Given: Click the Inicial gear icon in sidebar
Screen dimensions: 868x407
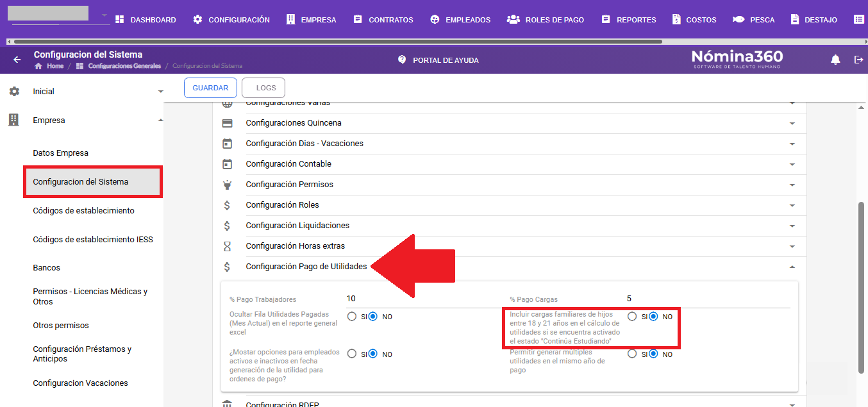Looking at the screenshot, I should coord(14,92).
